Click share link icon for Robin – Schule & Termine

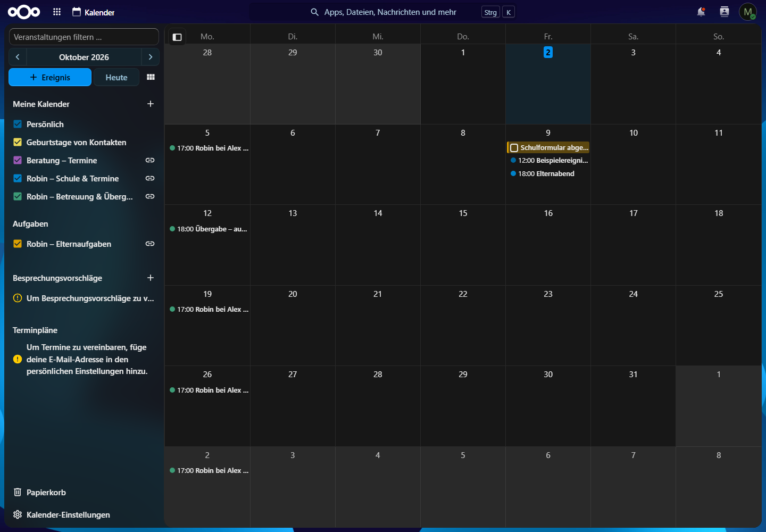[x=150, y=178]
